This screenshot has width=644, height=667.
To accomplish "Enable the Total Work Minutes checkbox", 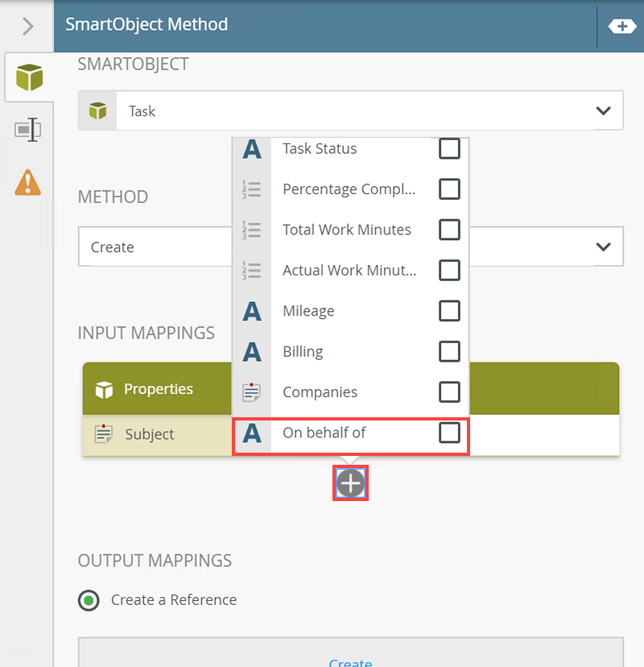I will 449,230.
